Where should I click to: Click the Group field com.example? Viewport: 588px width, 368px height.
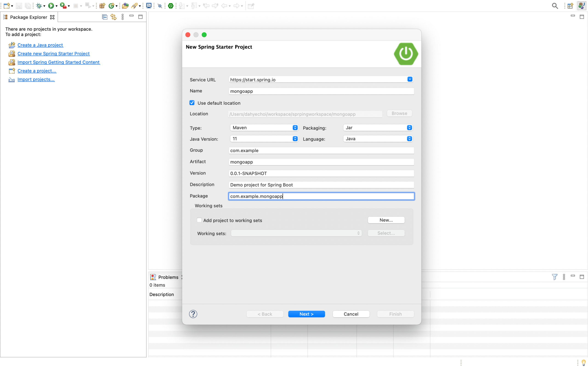tap(321, 150)
